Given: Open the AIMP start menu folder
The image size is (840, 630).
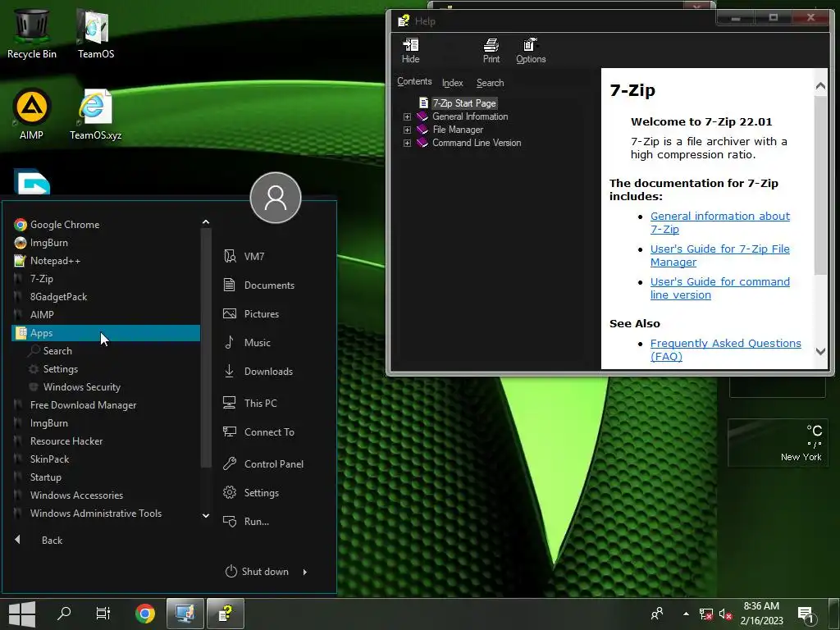Looking at the screenshot, I should point(106,315).
